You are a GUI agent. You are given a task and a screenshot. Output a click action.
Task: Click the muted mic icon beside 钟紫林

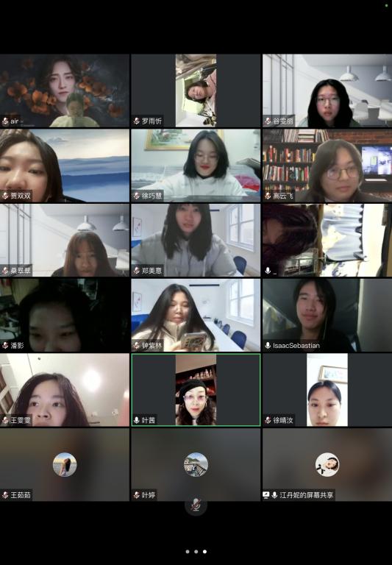pyautogui.click(x=137, y=346)
